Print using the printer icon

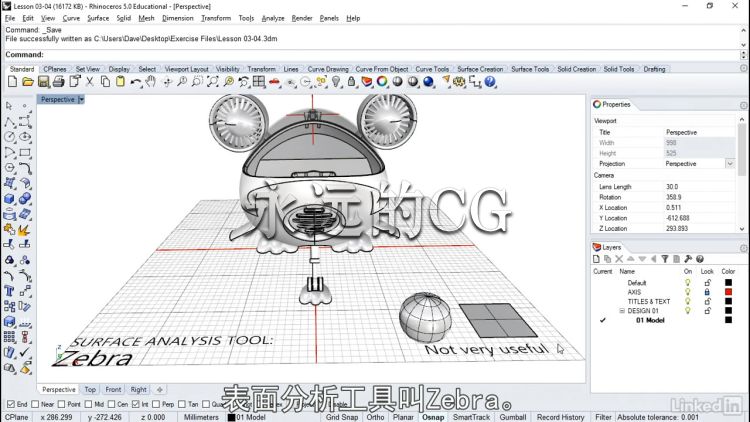pyautogui.click(x=59, y=82)
